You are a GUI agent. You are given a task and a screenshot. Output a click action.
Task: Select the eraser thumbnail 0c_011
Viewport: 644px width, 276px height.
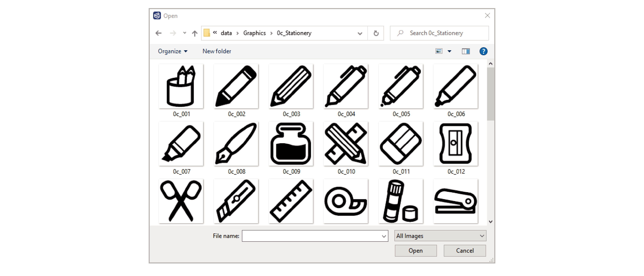(x=401, y=144)
